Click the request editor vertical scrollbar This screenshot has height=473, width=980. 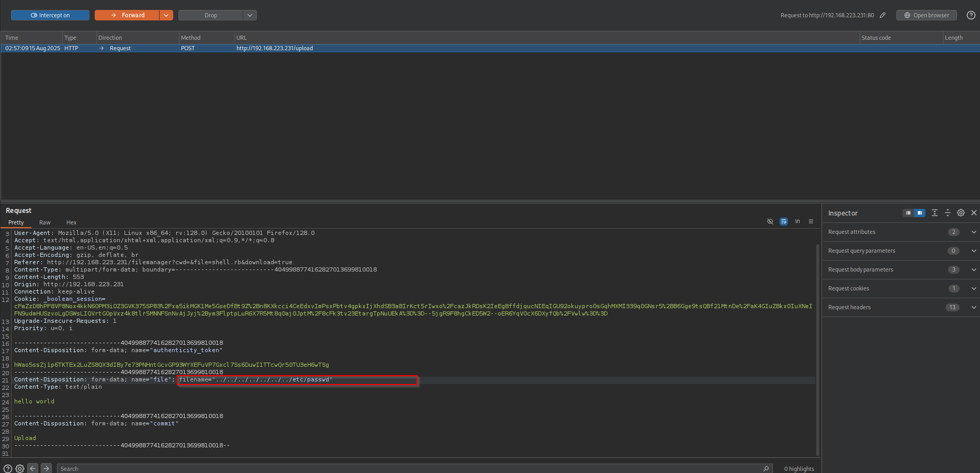[x=818, y=350]
